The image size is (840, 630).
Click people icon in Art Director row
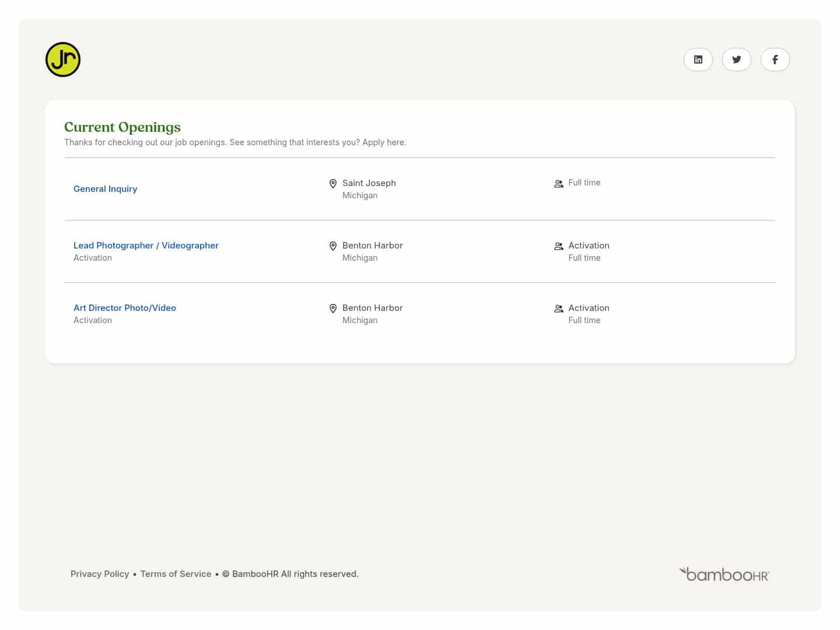[x=558, y=309]
